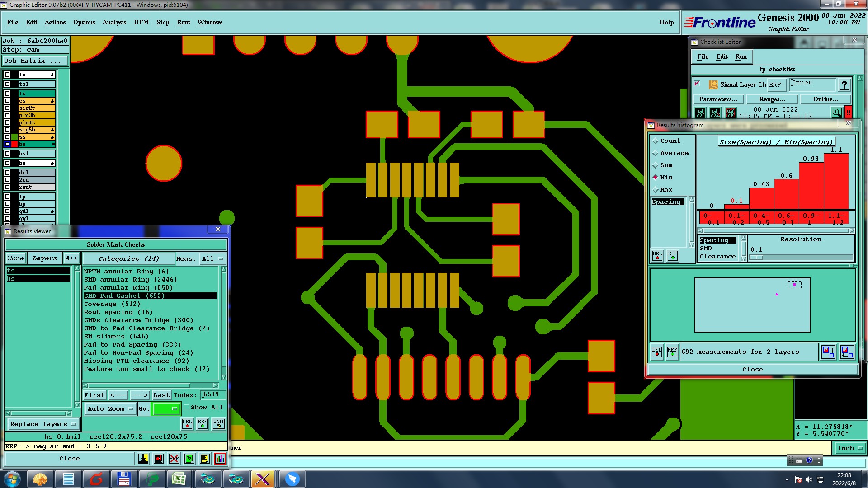Click the magnifier view results icon
Viewport: 868px width, 488px height.
tap(836, 113)
